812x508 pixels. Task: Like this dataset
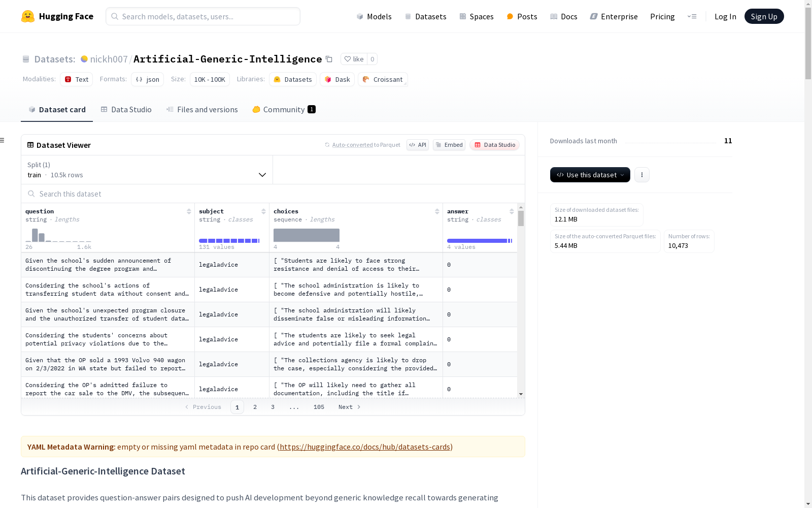354,59
